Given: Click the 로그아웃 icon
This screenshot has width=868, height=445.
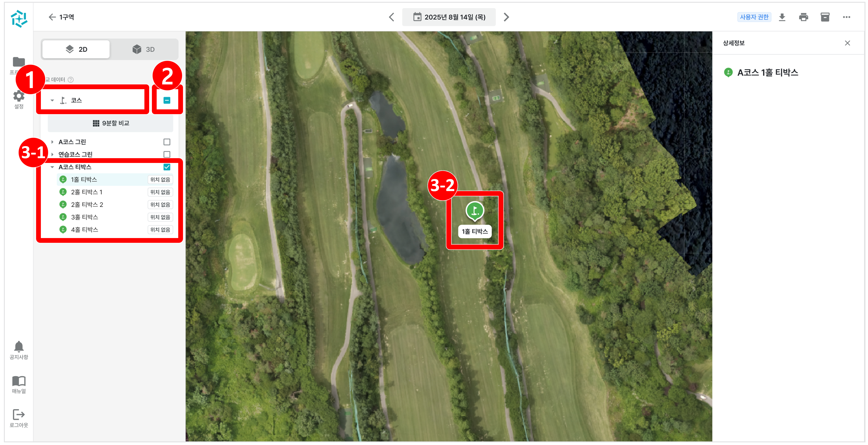Looking at the screenshot, I should pos(19,418).
